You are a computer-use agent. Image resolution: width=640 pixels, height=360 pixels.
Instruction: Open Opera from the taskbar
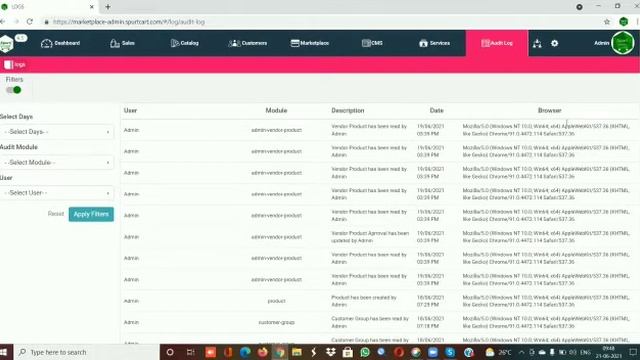pyautogui.click(x=399, y=352)
